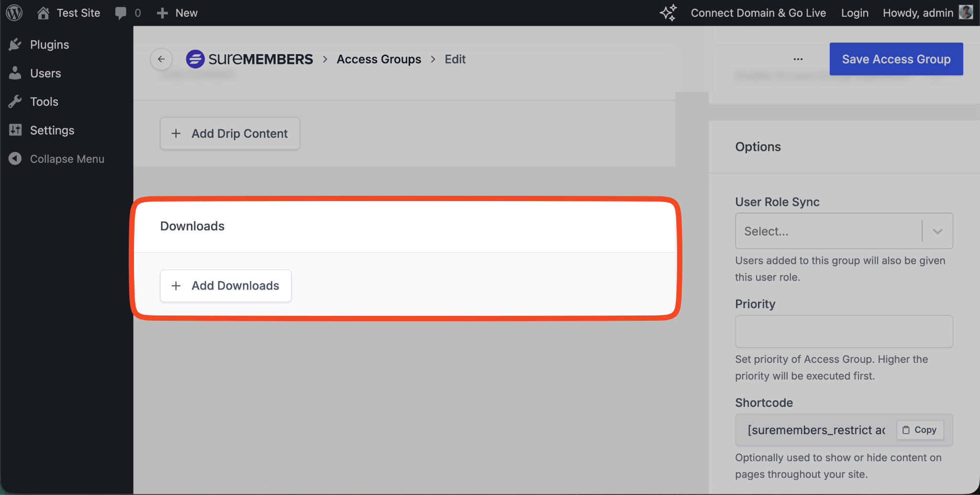Open the comments bubble icon
The width and height of the screenshot is (980, 495).
pyautogui.click(x=121, y=13)
